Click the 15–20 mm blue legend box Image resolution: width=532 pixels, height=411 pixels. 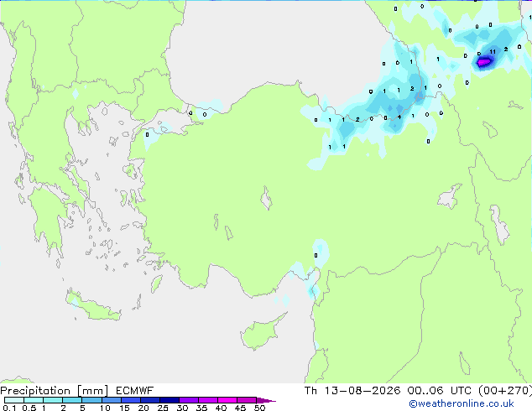click(130, 400)
